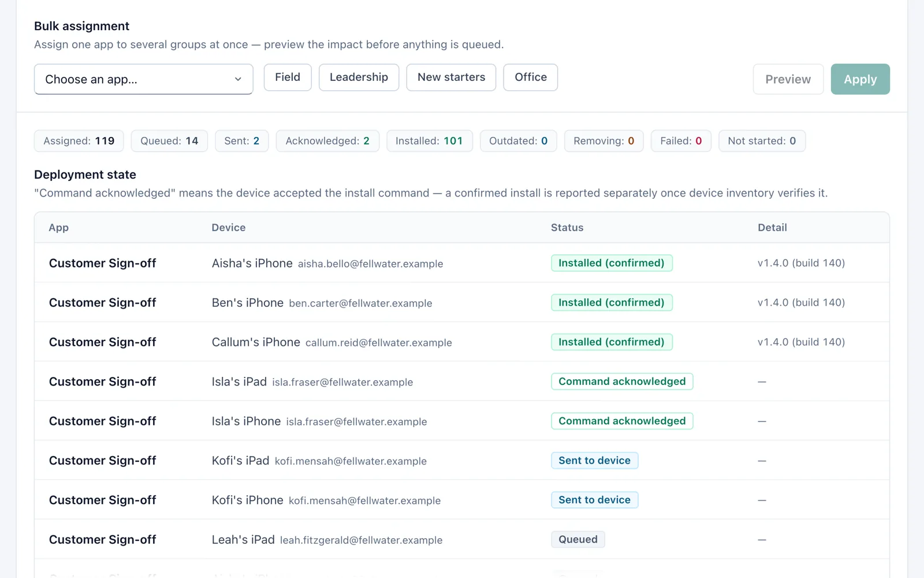Toggle the New starters group chip
The height and width of the screenshot is (578, 924).
[451, 77]
